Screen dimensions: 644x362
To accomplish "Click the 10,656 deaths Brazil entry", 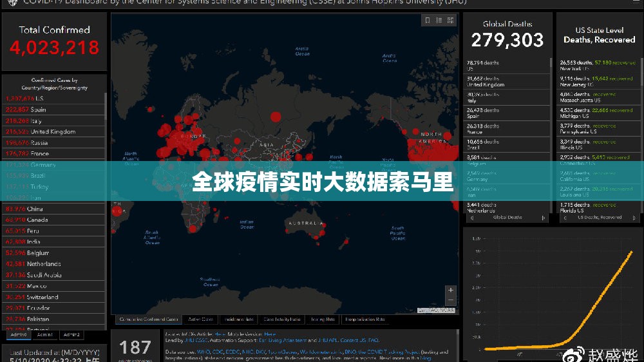I will coord(506,145).
